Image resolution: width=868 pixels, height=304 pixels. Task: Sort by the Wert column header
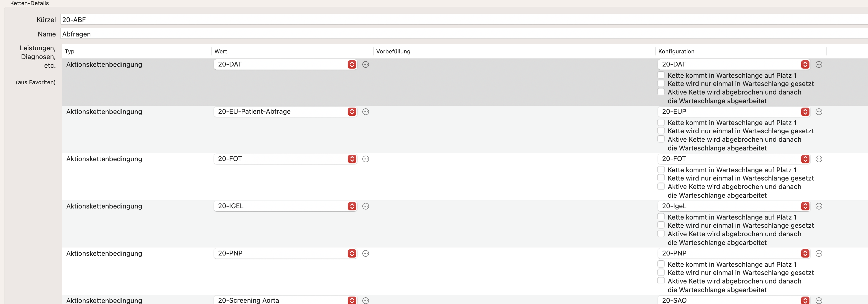(x=293, y=51)
